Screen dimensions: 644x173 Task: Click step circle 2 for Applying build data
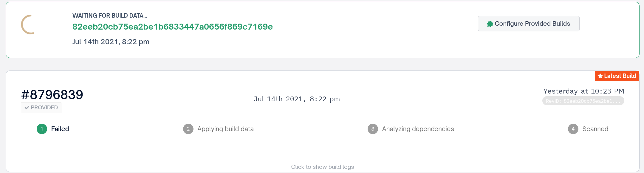coord(188,129)
